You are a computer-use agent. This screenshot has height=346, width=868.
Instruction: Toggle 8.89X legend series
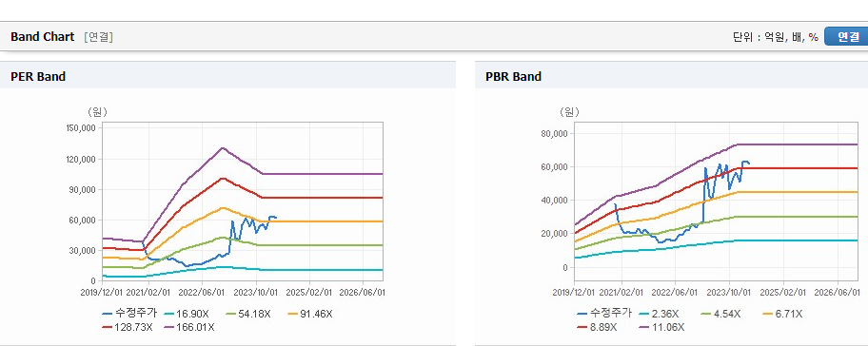(x=599, y=327)
